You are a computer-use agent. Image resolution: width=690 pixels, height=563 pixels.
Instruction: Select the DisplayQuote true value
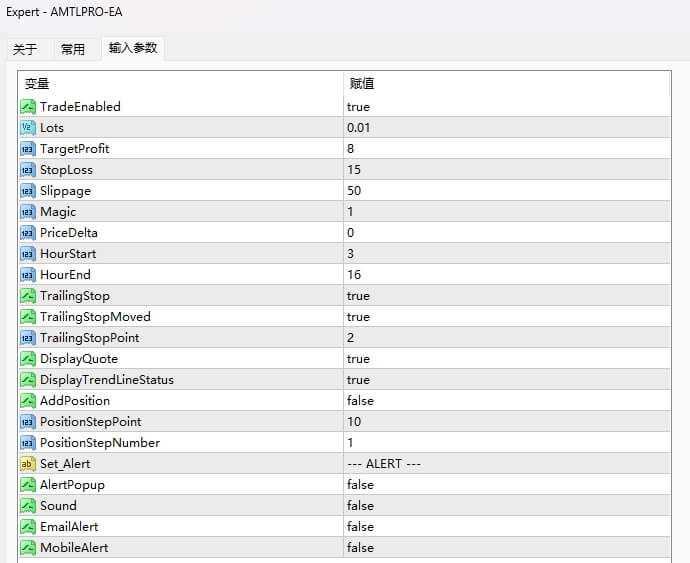click(x=358, y=359)
